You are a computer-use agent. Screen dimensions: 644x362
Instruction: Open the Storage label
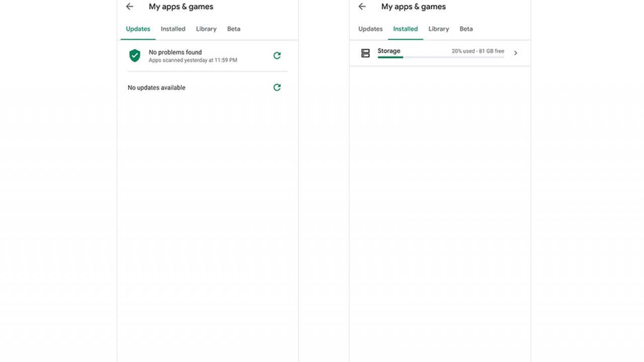[389, 51]
